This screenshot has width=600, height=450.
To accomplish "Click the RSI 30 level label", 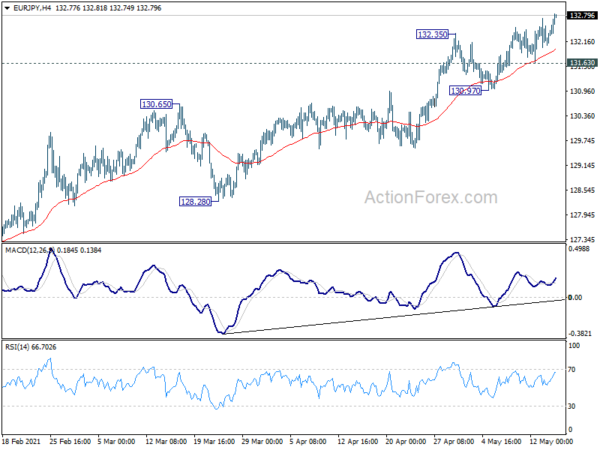I will 572,406.
